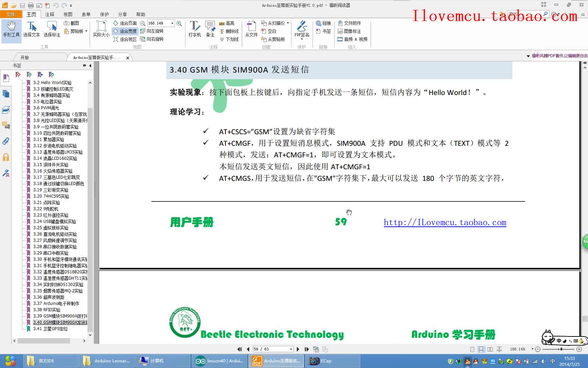This screenshot has width=588, height=368.
Task: Switch to the Home (主页) ribbon tab
Action: point(31,14)
